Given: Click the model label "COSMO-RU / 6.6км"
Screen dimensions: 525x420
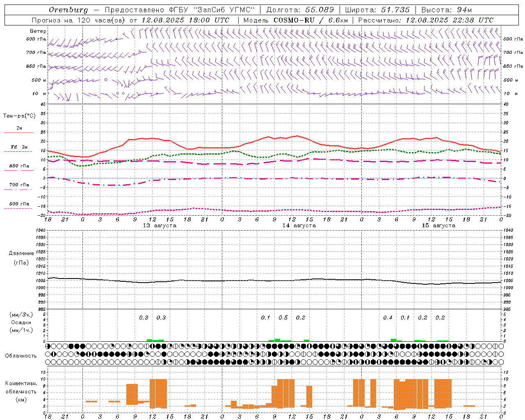Looking at the screenshot, I should click(x=311, y=20).
